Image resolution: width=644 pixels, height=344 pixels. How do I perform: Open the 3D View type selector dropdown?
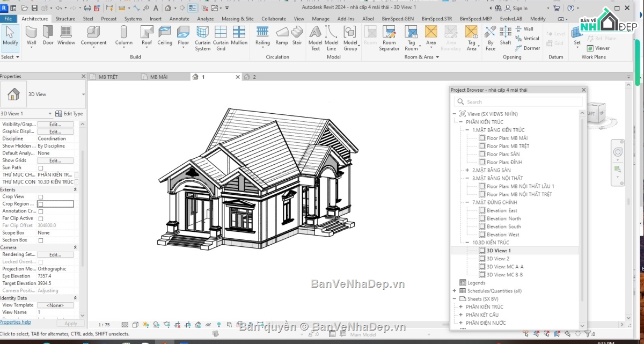83,94
